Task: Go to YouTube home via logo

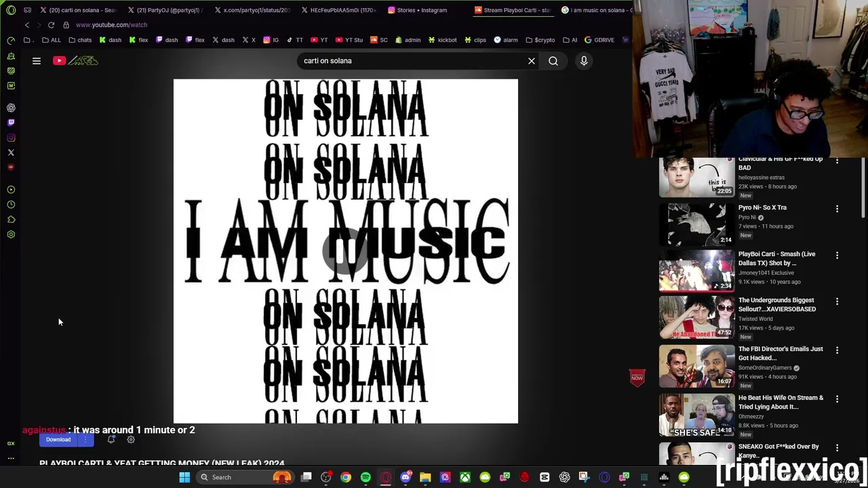Action: click(75, 61)
